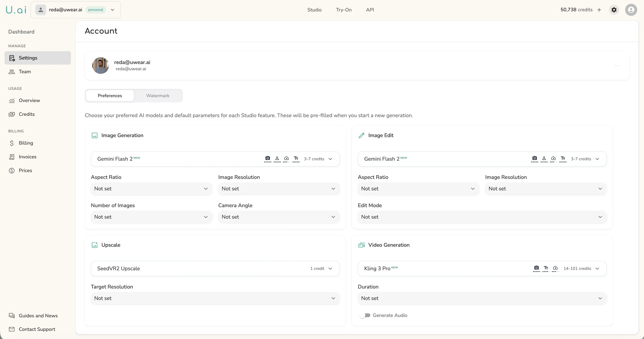Expand the account switcher dropdown

pyautogui.click(x=113, y=10)
